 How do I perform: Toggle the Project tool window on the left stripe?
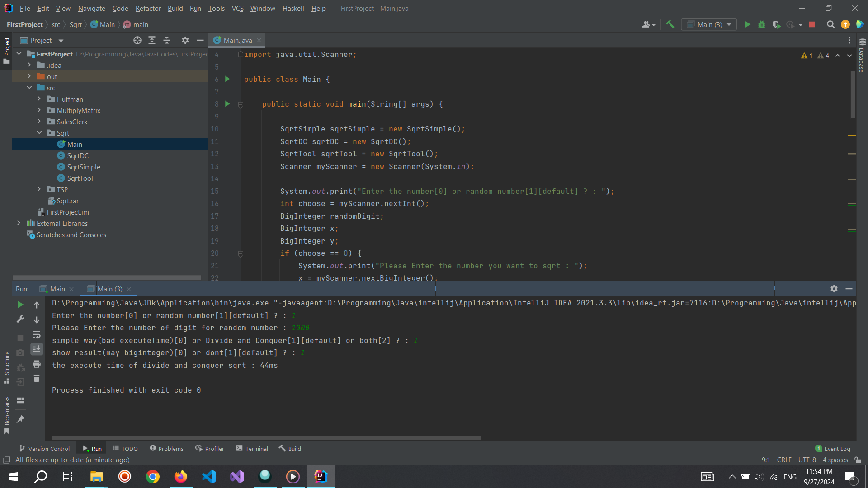click(x=6, y=50)
